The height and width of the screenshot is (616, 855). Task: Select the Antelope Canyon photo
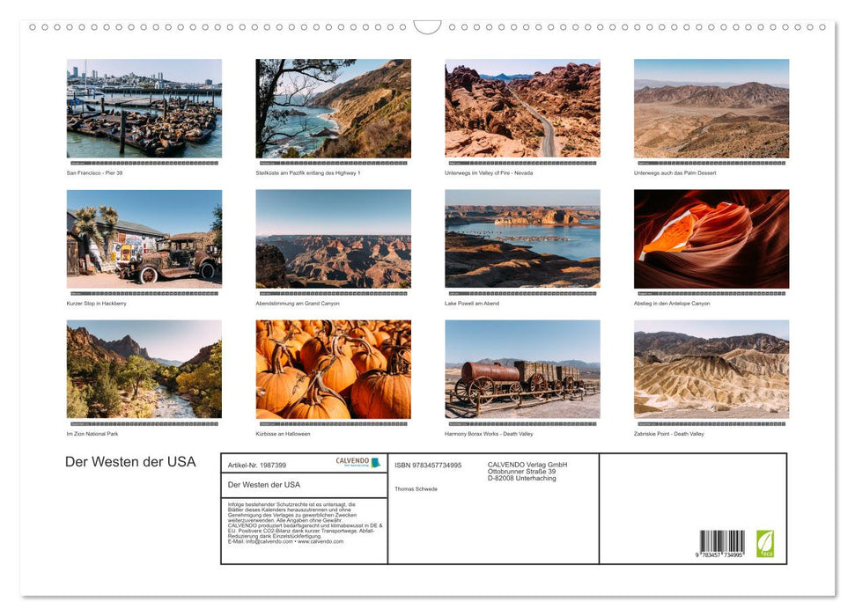[x=711, y=238]
